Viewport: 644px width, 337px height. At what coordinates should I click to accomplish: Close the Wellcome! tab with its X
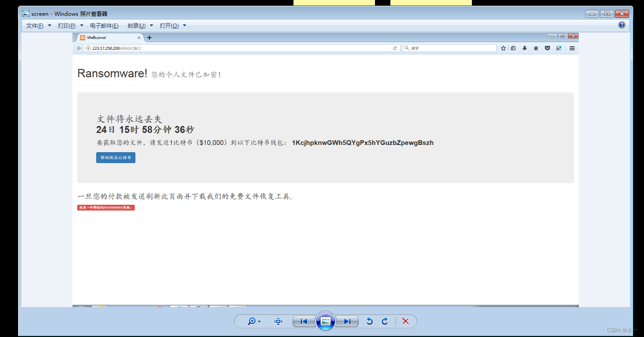139,38
